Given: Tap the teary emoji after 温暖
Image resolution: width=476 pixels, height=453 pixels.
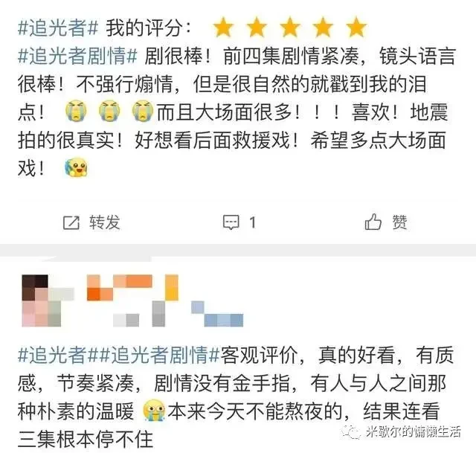Looking at the screenshot, I should coord(154,410).
